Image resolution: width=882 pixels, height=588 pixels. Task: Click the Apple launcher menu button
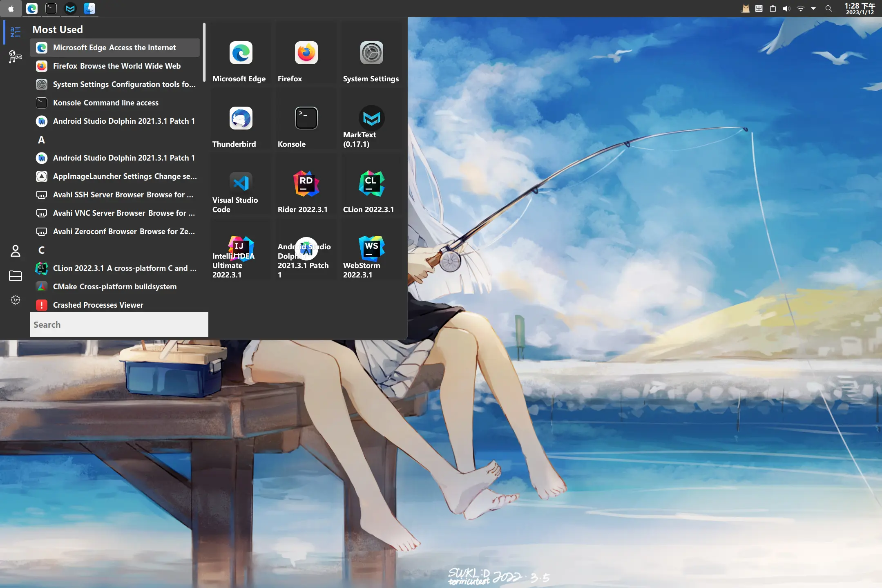(11, 9)
